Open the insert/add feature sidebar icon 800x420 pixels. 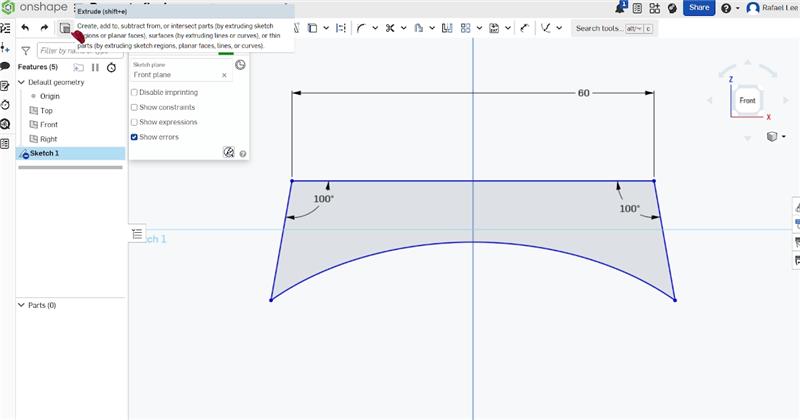5,47
